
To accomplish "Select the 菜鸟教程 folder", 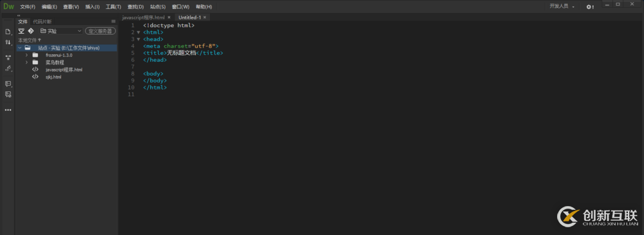I will click(x=55, y=62).
